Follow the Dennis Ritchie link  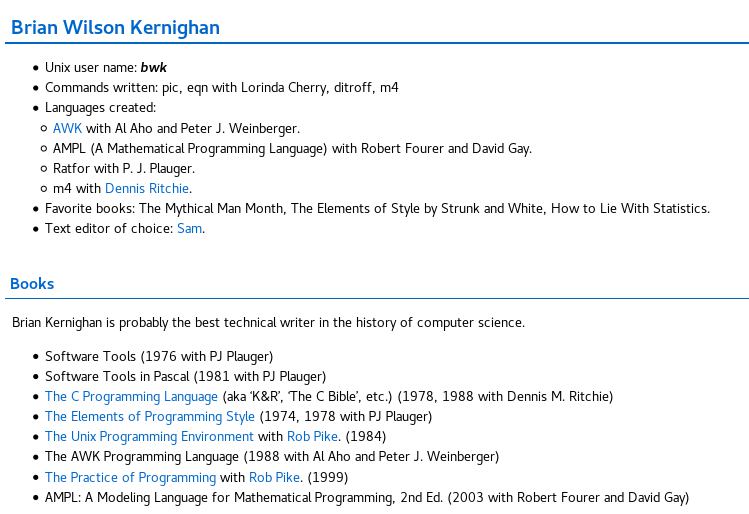point(146,188)
